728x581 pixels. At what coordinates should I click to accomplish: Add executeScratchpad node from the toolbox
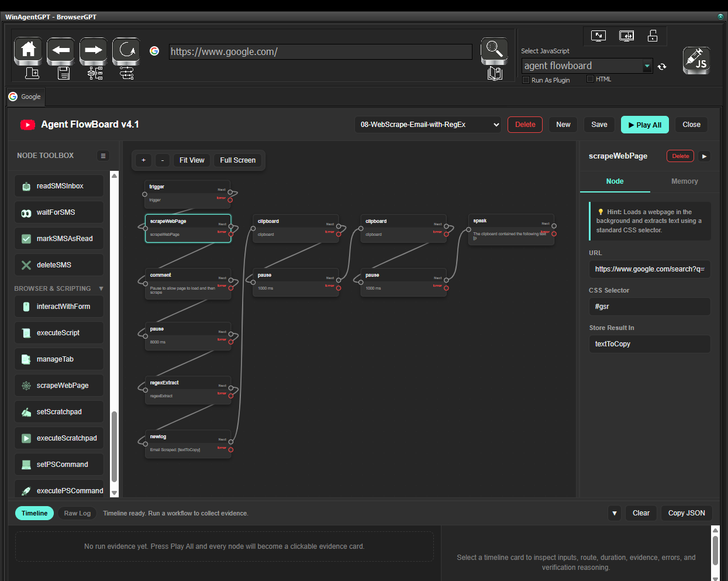point(59,438)
